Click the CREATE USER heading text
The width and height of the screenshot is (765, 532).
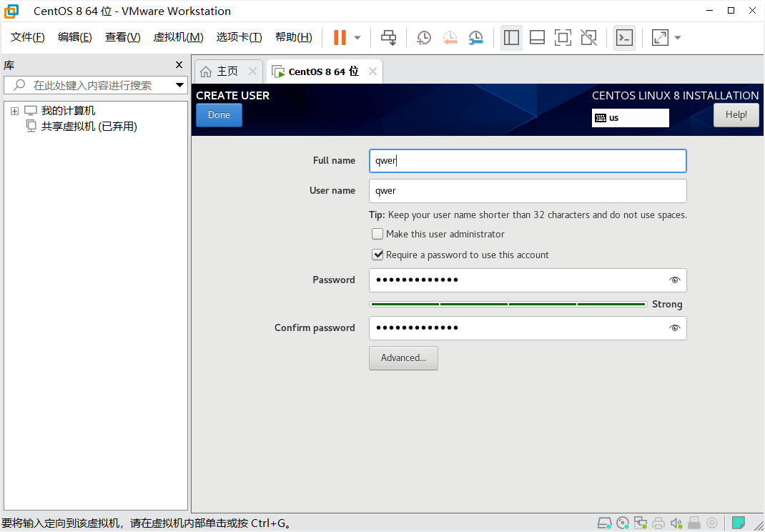[x=233, y=96]
